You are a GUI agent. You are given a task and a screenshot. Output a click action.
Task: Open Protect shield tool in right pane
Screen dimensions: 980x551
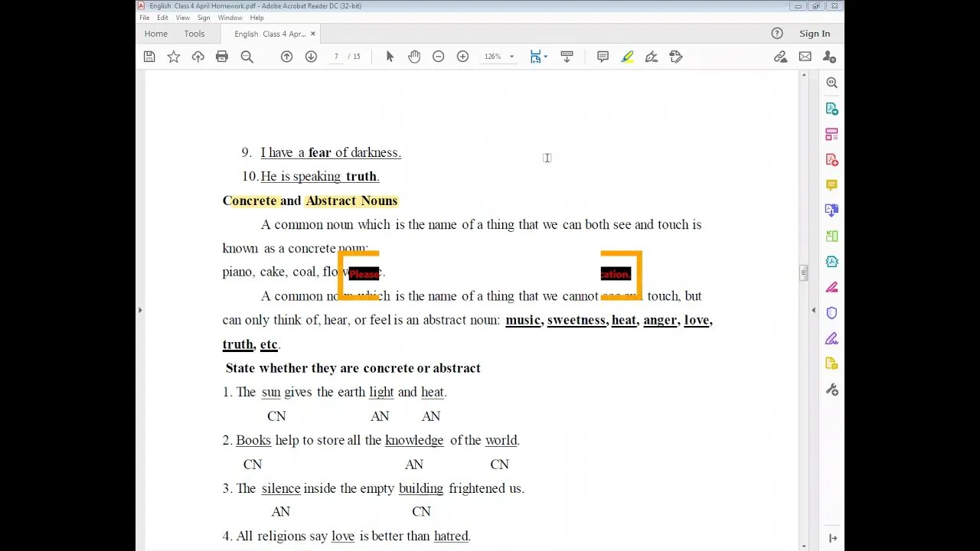[x=831, y=313]
